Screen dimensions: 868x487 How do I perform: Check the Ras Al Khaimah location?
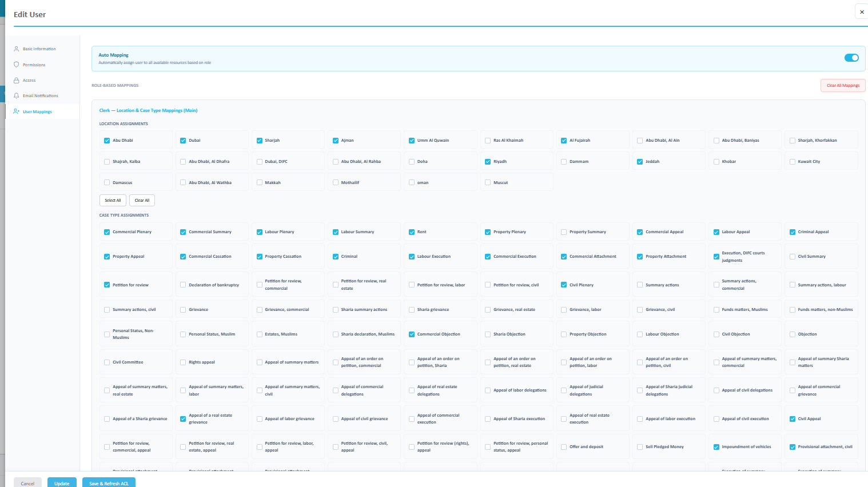[488, 141]
